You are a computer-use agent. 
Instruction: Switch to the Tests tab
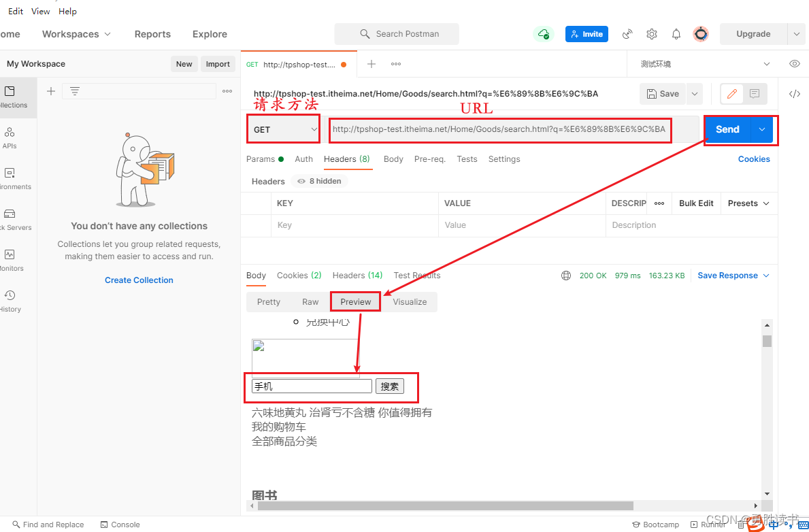[x=467, y=159]
